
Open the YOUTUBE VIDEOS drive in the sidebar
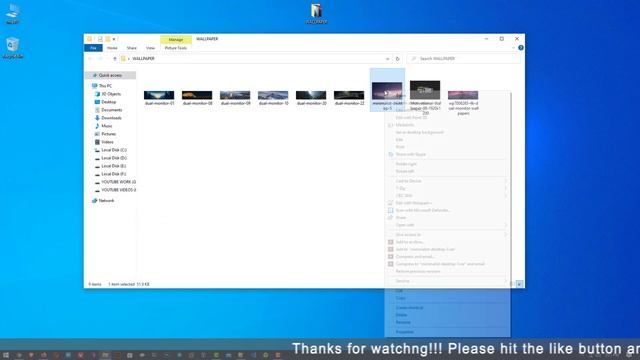pos(118,190)
